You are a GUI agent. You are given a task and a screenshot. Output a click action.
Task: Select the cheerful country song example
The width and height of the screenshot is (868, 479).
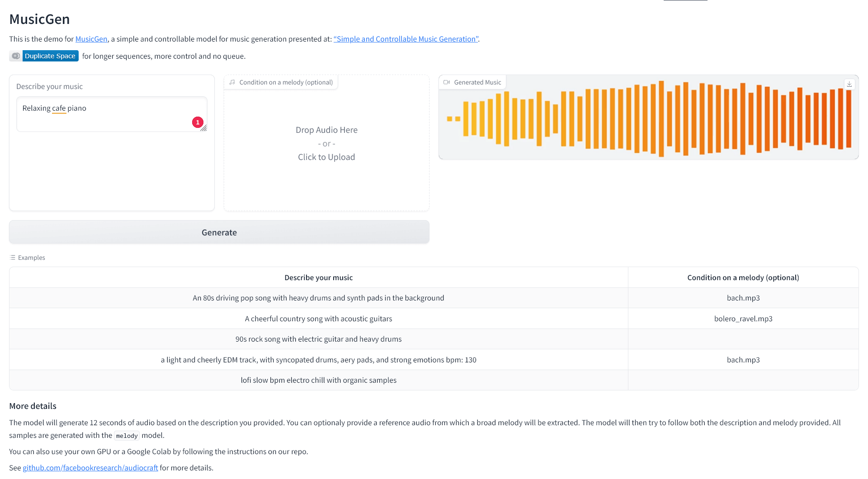tap(318, 319)
